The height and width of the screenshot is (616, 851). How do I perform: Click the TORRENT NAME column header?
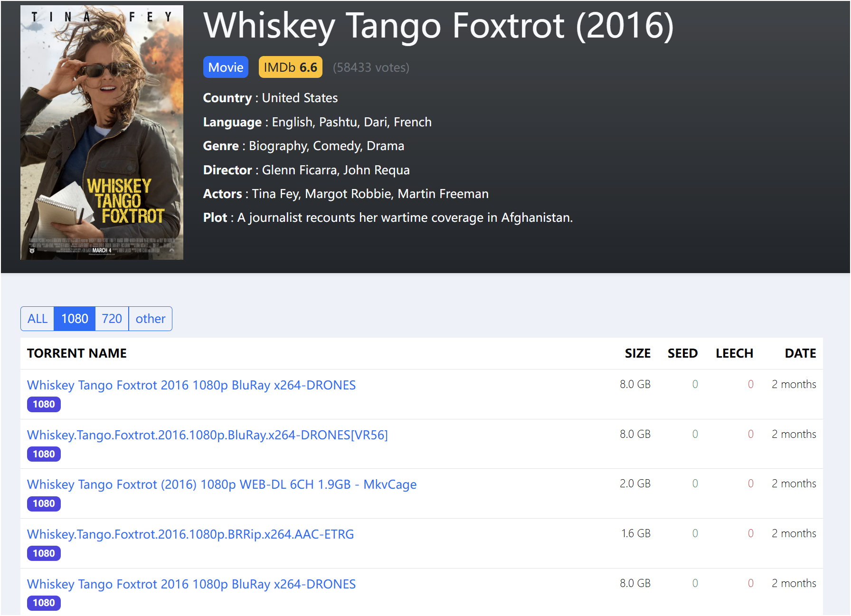tap(77, 353)
